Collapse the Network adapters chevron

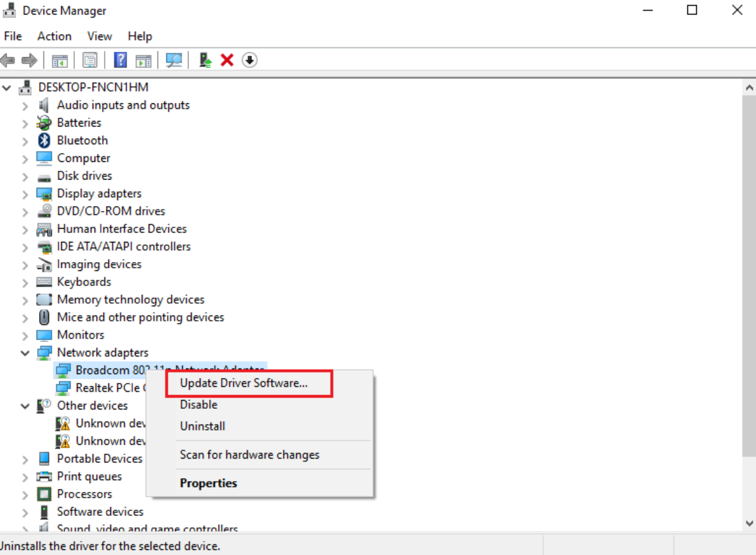(x=25, y=353)
